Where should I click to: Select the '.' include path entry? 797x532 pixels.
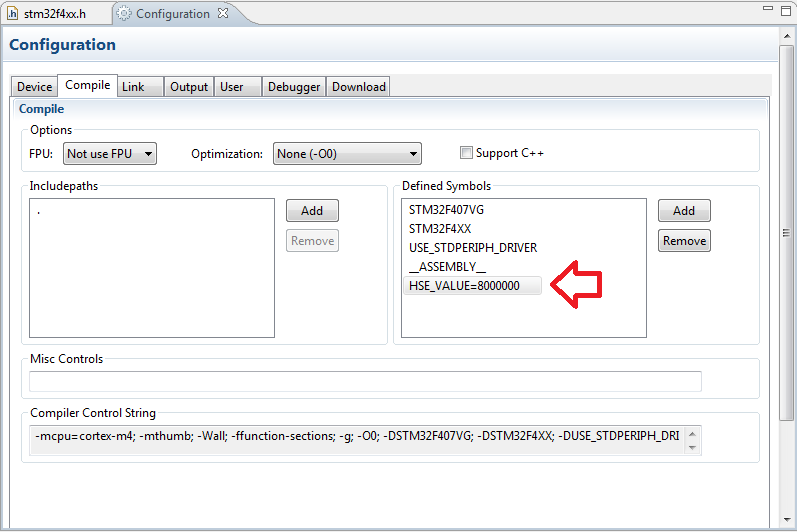(x=39, y=210)
